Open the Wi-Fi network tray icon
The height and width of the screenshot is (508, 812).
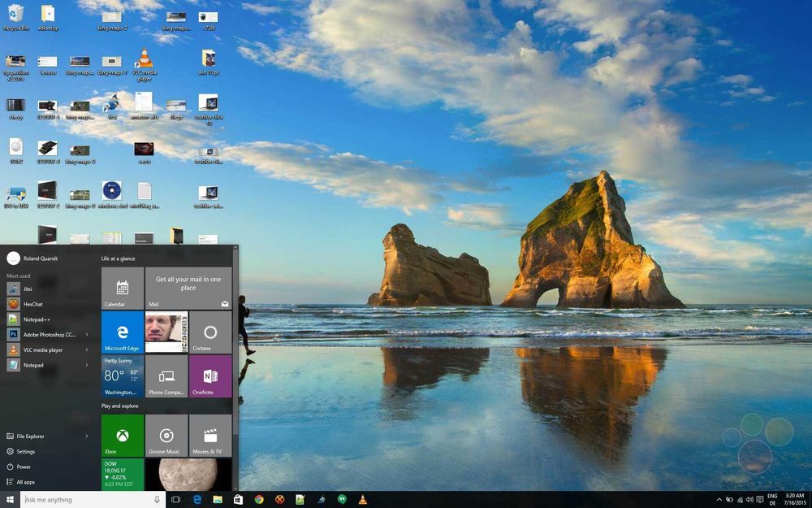pos(740,500)
